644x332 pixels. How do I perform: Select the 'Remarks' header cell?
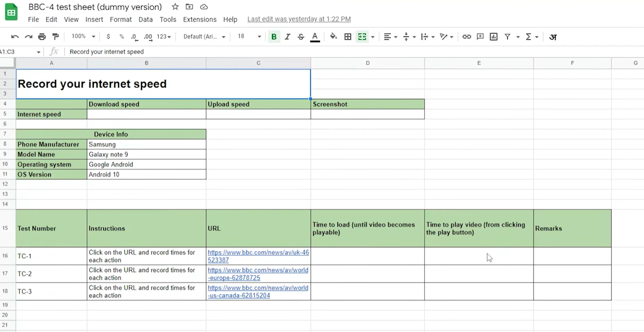click(572, 228)
